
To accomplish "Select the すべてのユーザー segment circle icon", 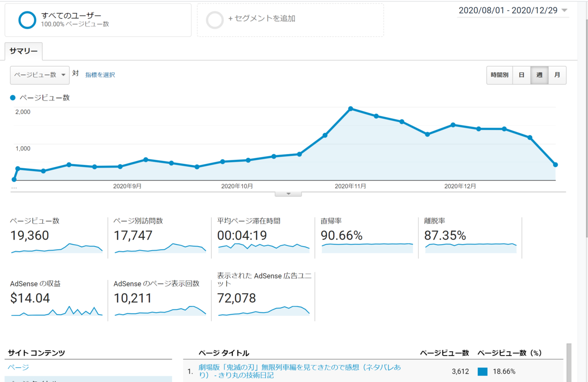I will click(x=27, y=20).
